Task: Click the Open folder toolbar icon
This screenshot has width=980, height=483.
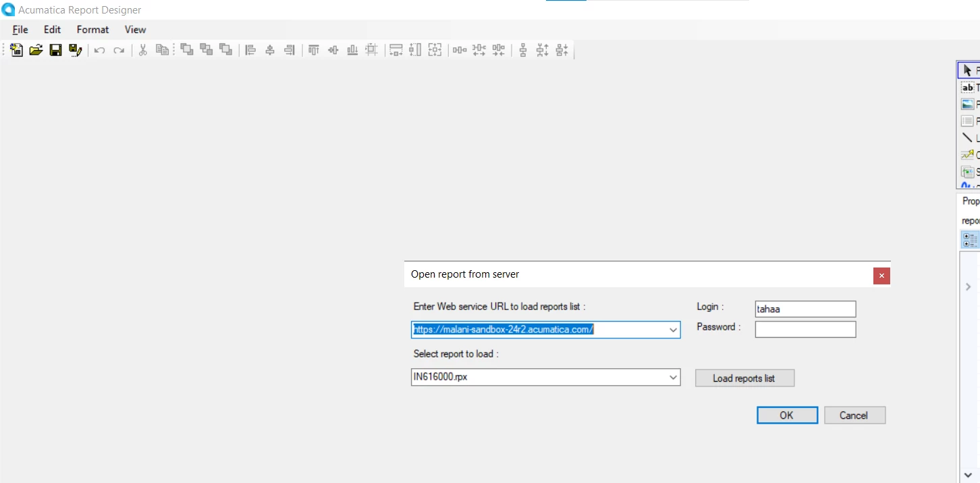Action: [36, 50]
